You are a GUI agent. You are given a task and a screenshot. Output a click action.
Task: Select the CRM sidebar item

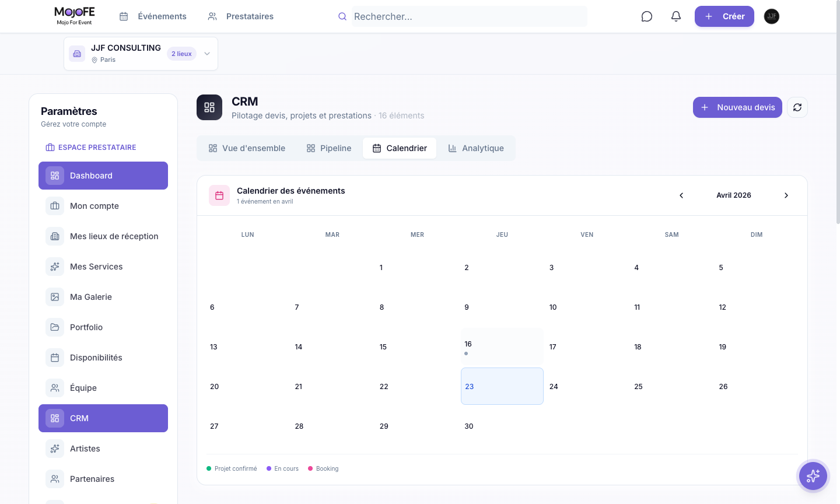point(103,418)
